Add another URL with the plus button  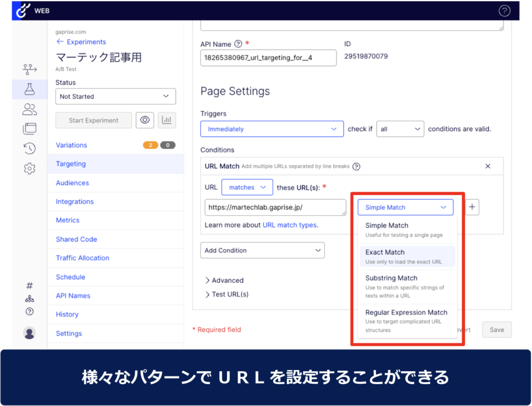[472, 207]
